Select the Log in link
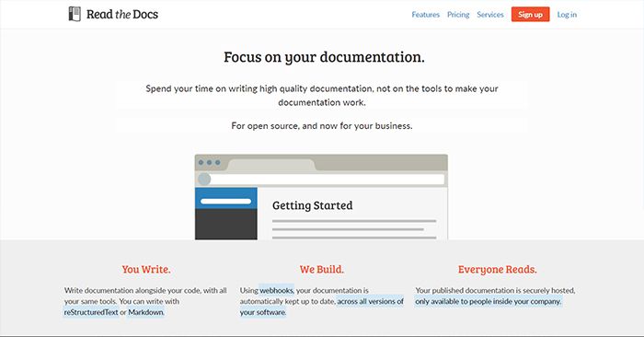 click(567, 15)
